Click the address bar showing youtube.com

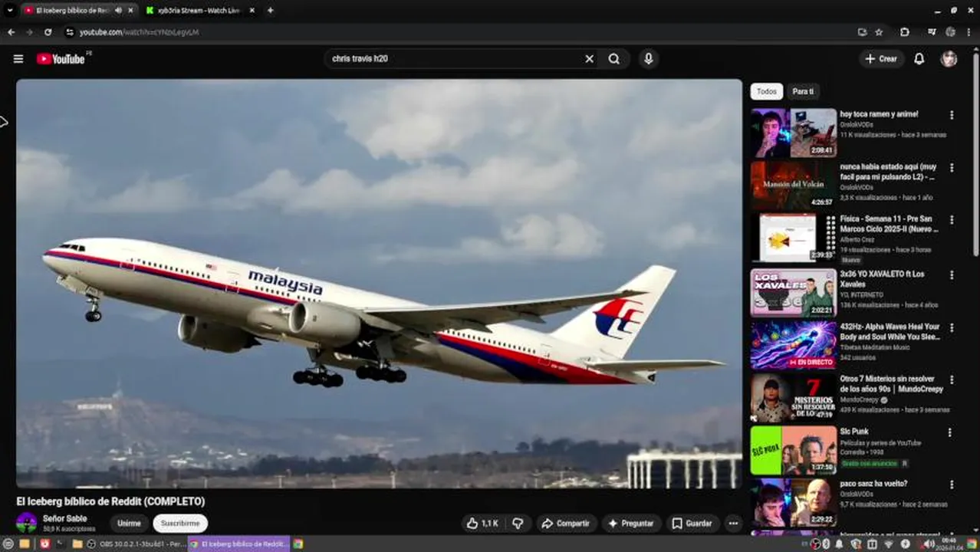click(x=460, y=32)
